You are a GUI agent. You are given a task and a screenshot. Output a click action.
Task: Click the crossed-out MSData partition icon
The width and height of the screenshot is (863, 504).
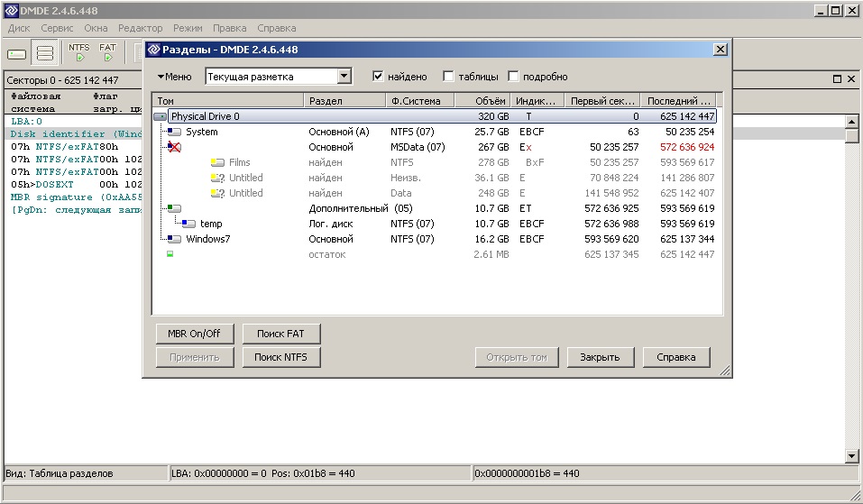pos(175,147)
